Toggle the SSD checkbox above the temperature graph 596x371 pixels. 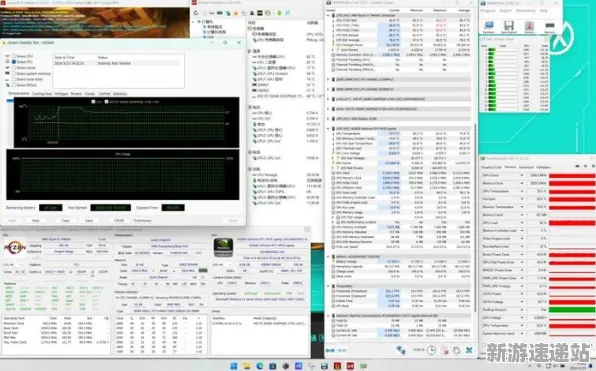pyautogui.click(x=106, y=102)
